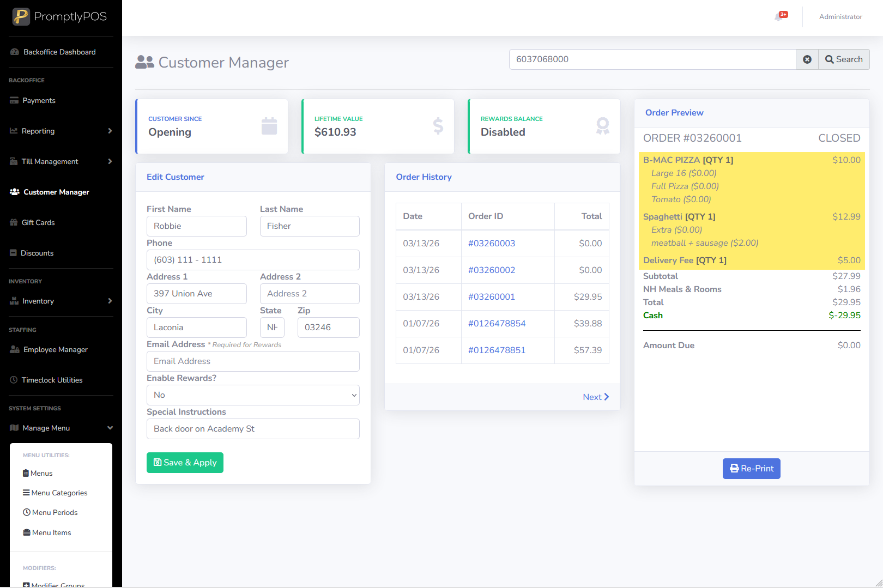883x588 pixels.
Task: Click the Timeclock Utilities clock icon
Action: point(14,380)
